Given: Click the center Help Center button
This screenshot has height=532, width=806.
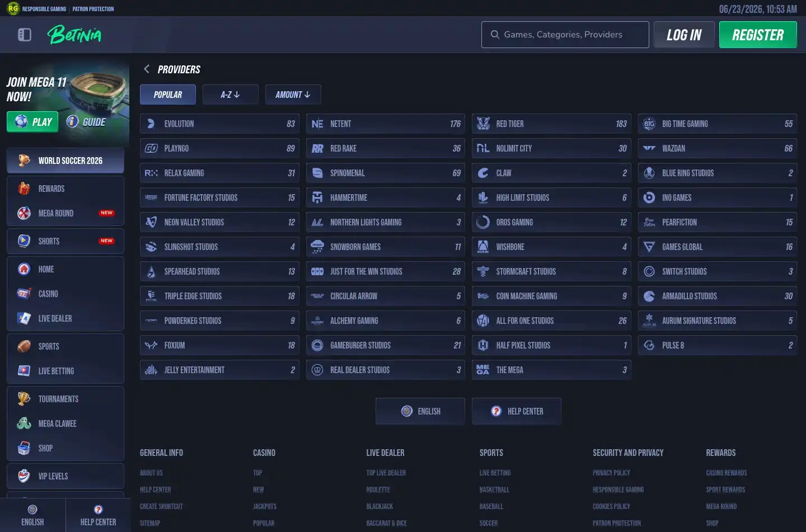Looking at the screenshot, I should click(517, 411).
